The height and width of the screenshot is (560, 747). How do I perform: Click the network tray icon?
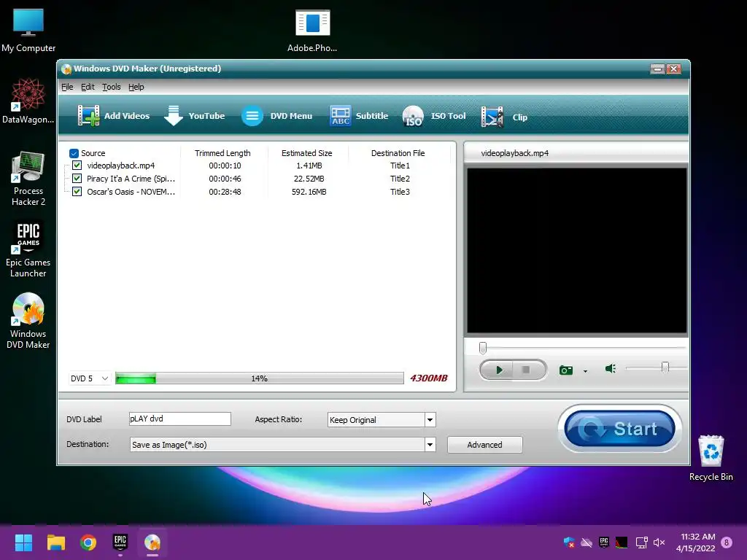(x=641, y=542)
